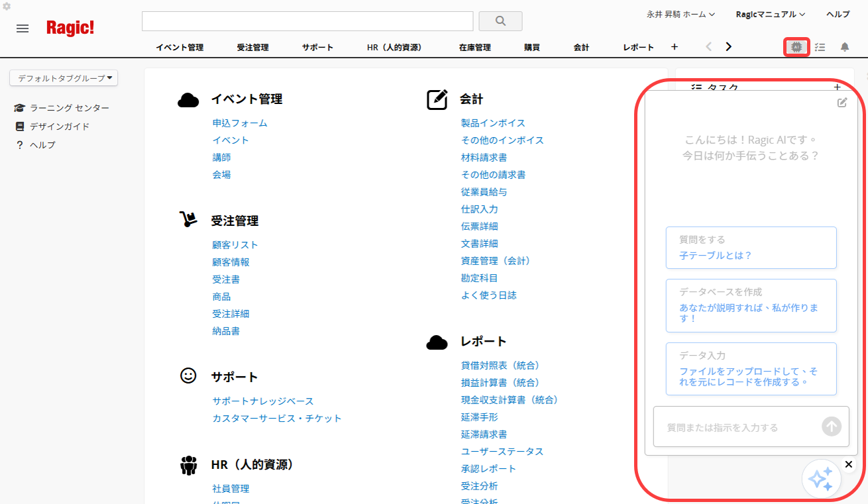Open the notifications bell
868x504 pixels.
pos(845,47)
